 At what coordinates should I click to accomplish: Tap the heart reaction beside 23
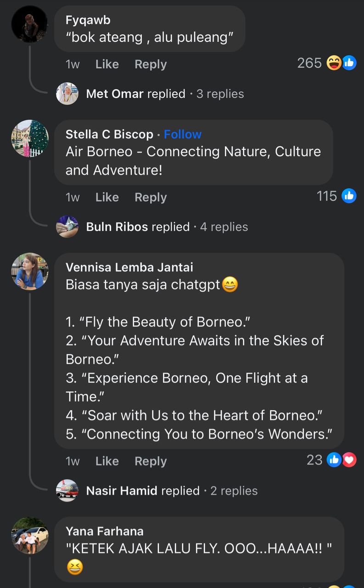click(349, 460)
